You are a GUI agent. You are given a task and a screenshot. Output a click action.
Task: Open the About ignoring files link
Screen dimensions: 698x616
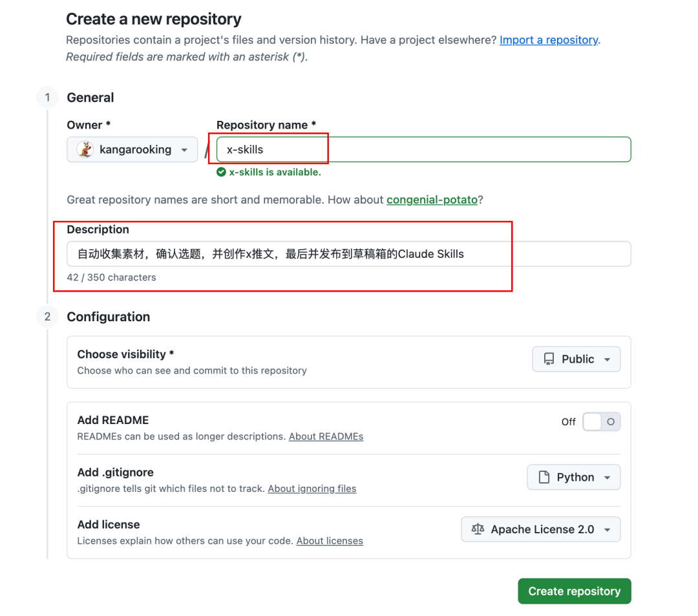[x=312, y=489]
